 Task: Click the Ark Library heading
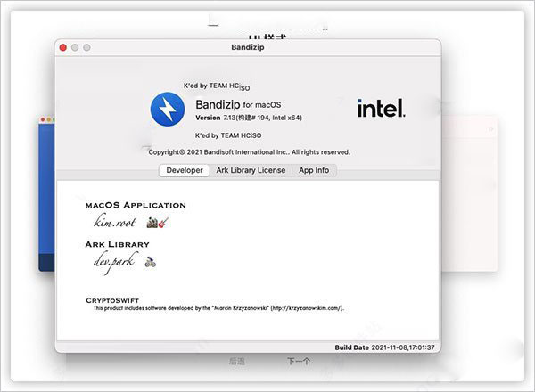point(118,244)
